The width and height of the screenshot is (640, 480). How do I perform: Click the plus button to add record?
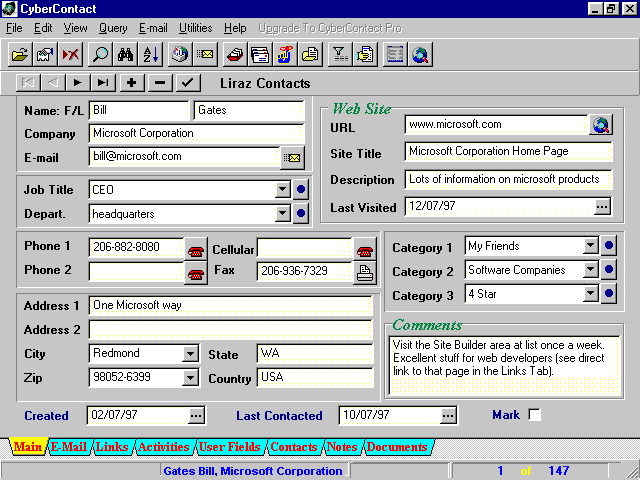click(x=131, y=83)
